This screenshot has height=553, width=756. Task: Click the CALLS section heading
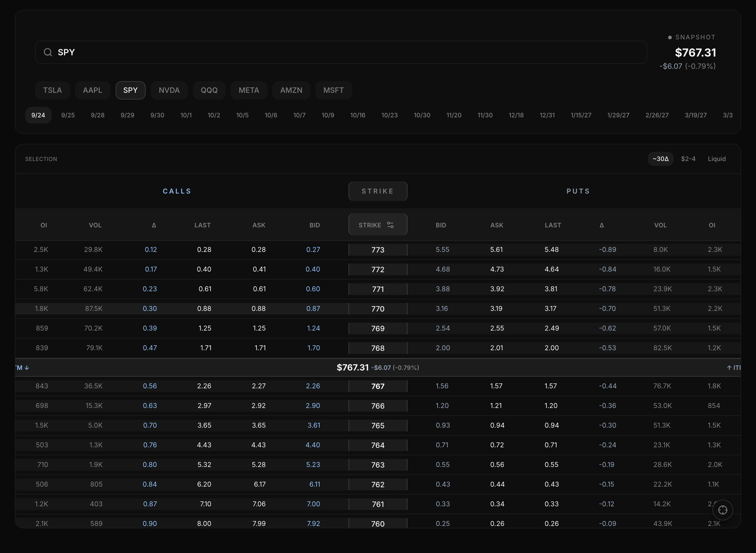click(x=177, y=191)
